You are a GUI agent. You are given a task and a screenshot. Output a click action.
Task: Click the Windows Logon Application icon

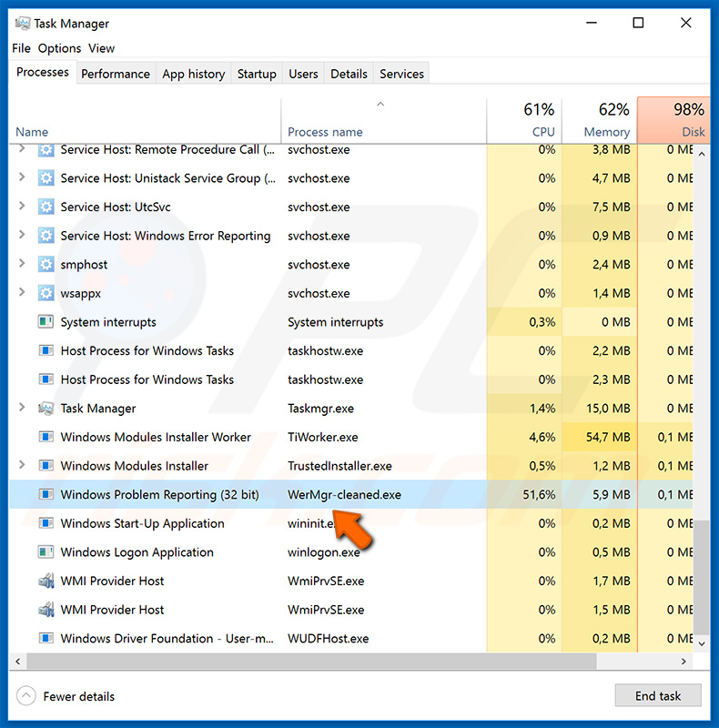(46, 552)
